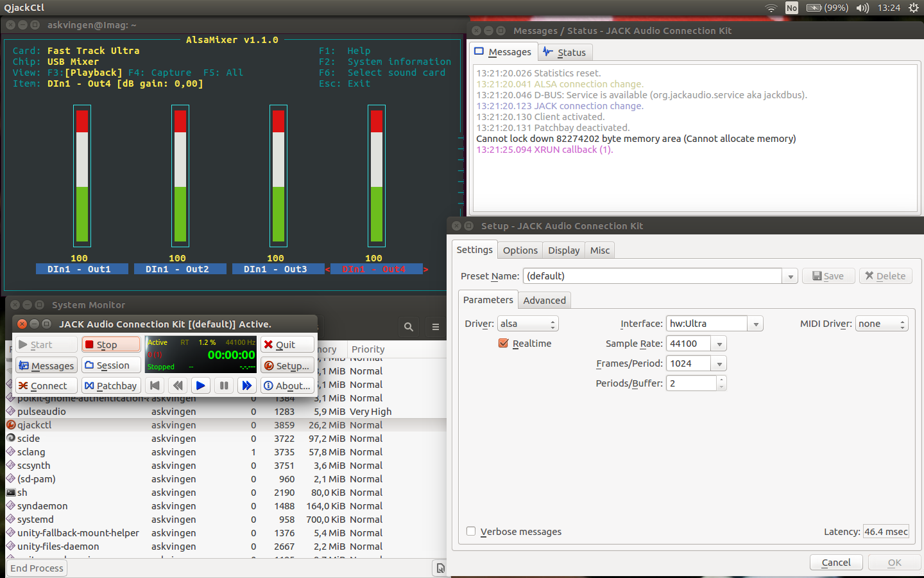
Task: Switch to the Advanced tab
Action: coord(544,301)
